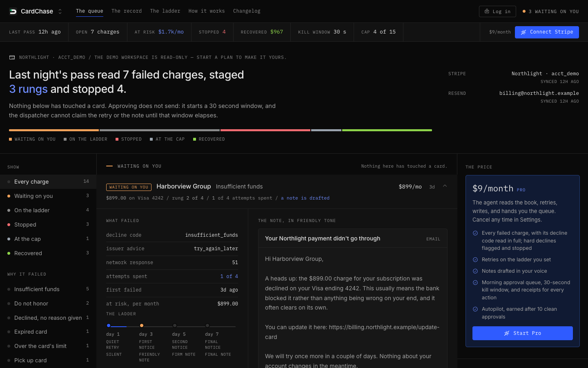
Task: Click the check icon beside Retries on the ladder
Action: click(475, 260)
